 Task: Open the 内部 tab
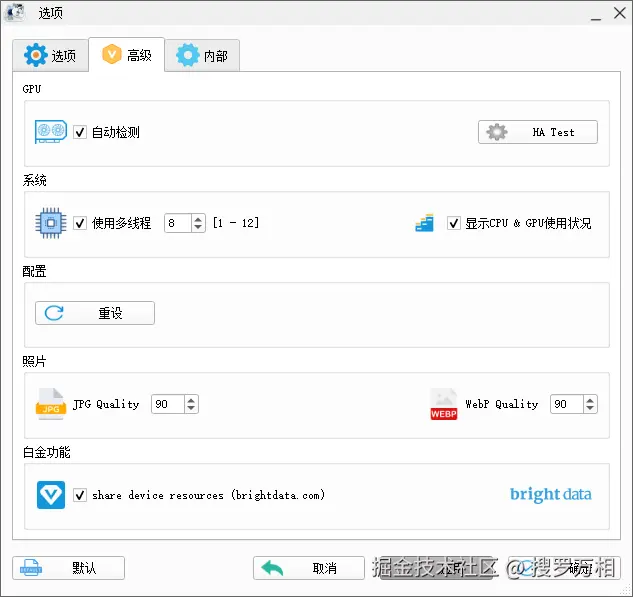[202, 55]
